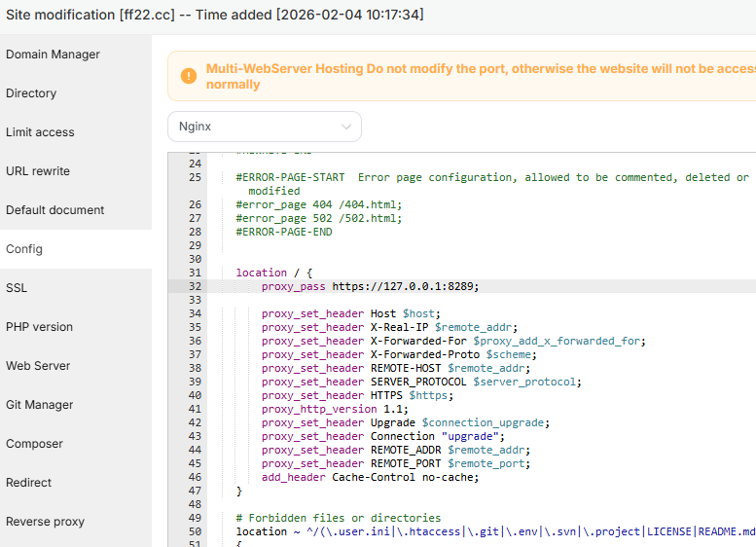Click the orange warning icon in the banner

pyautogui.click(x=188, y=77)
